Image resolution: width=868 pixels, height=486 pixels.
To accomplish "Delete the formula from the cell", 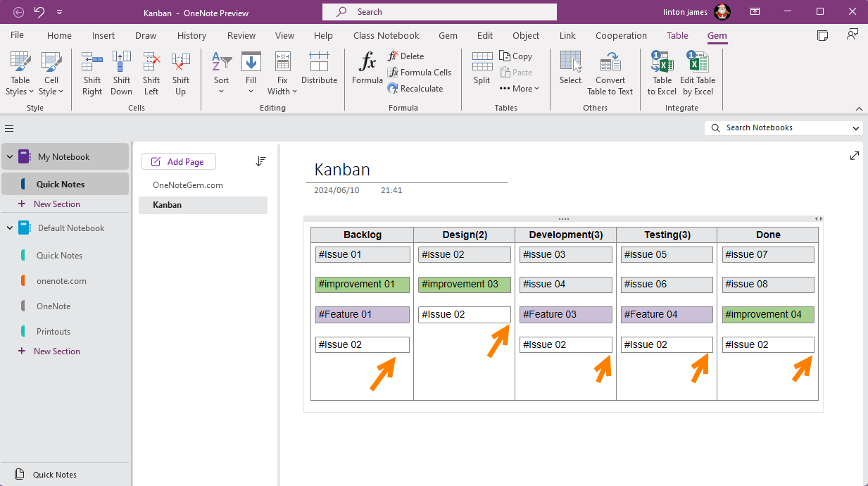I will click(406, 56).
